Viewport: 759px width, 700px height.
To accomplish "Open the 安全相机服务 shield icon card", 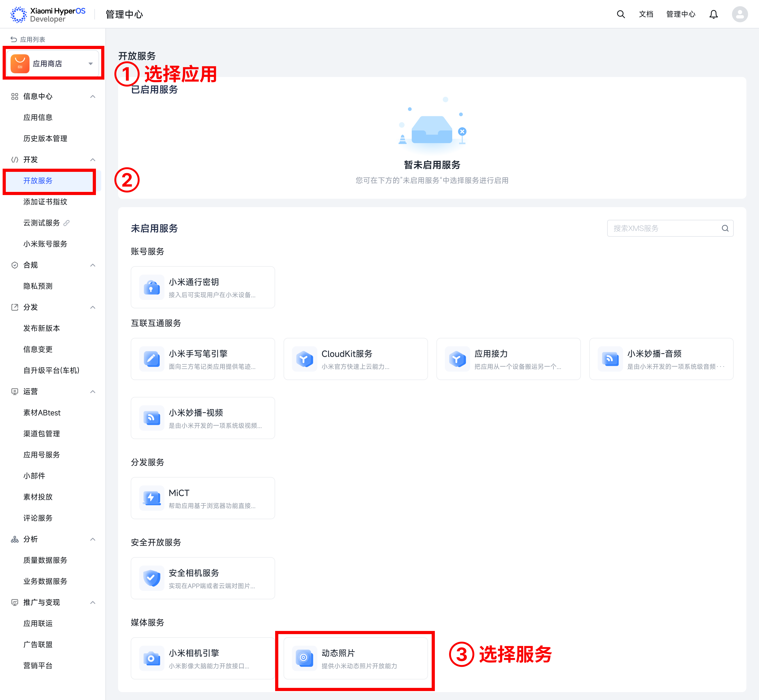I will tap(152, 578).
